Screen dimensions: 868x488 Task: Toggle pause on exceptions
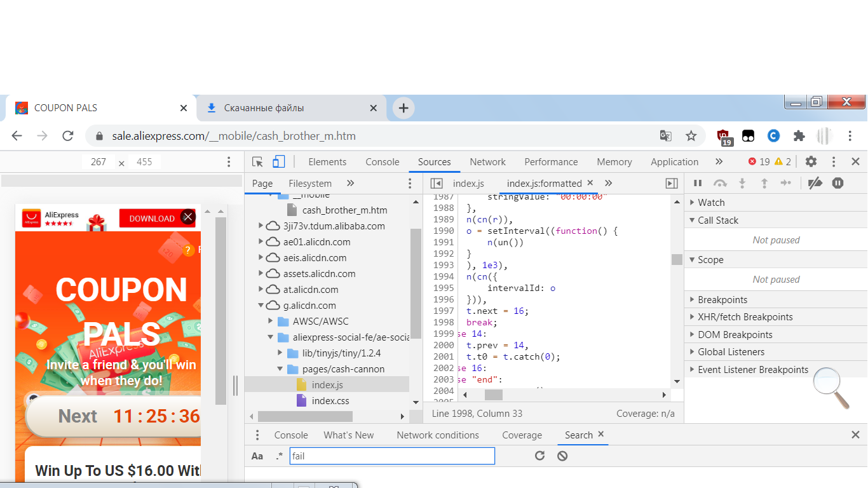click(838, 183)
